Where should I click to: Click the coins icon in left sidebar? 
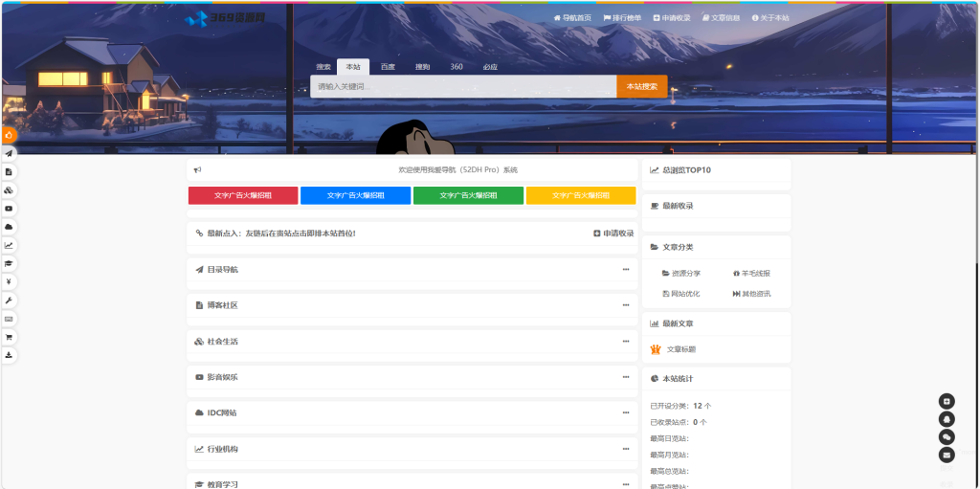coord(9,190)
